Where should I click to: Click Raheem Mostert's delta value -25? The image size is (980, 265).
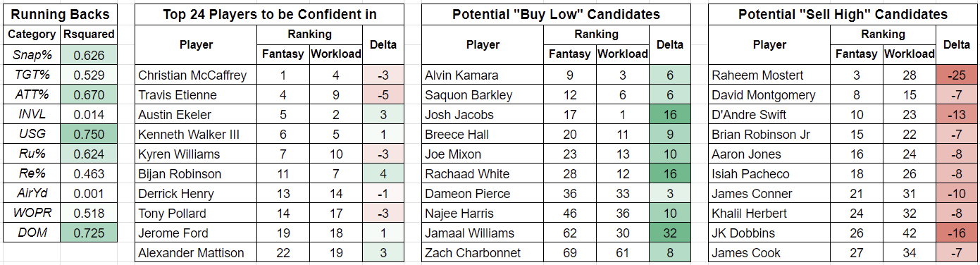coord(957,75)
